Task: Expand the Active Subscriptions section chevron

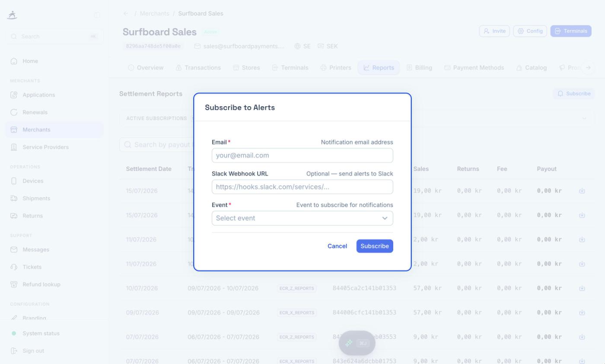Action: [584, 118]
